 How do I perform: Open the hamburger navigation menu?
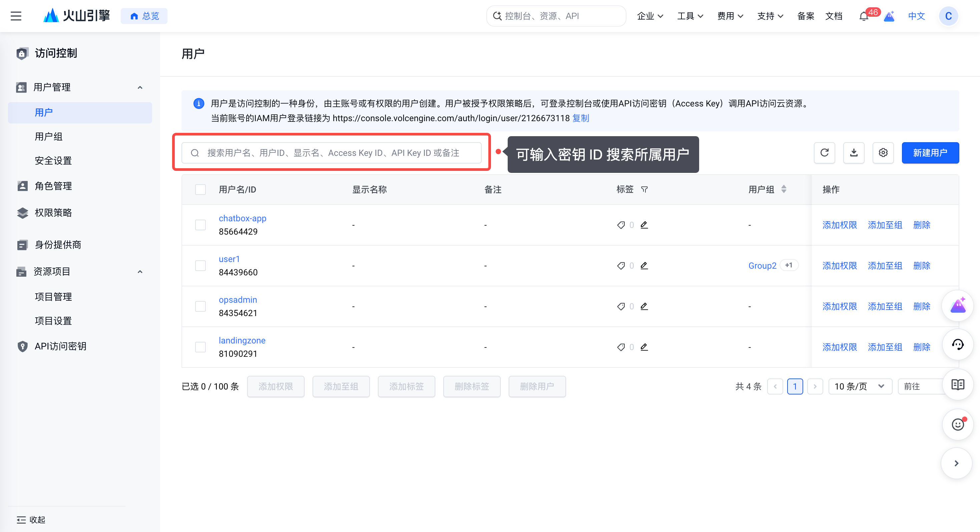(16, 16)
